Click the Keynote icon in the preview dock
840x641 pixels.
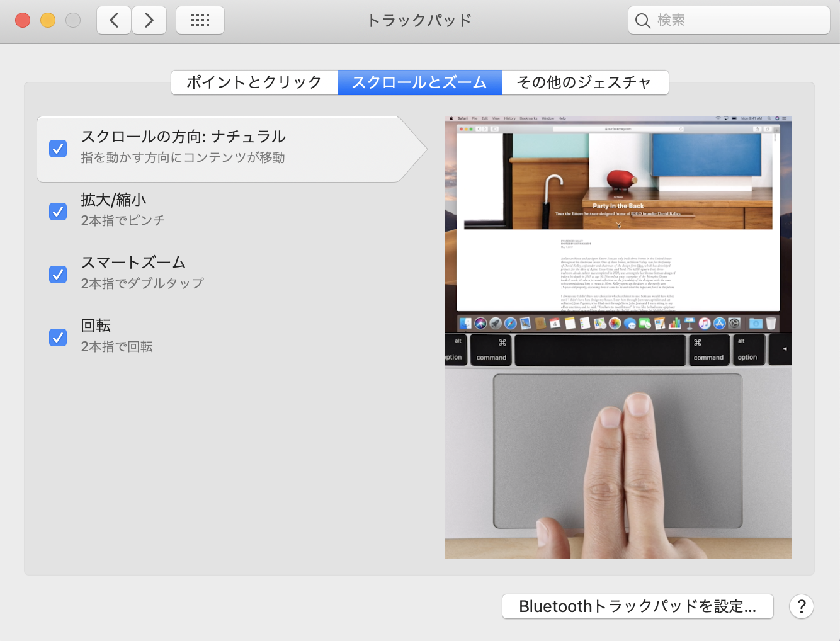point(690,324)
